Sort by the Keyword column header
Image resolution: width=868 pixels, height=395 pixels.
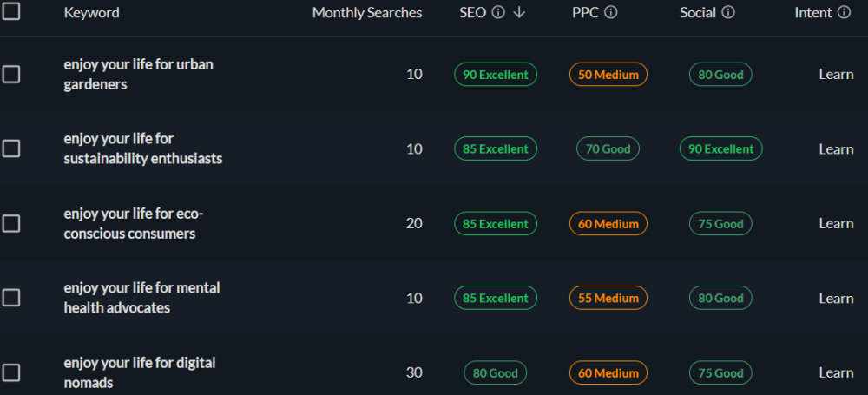pyautogui.click(x=92, y=13)
